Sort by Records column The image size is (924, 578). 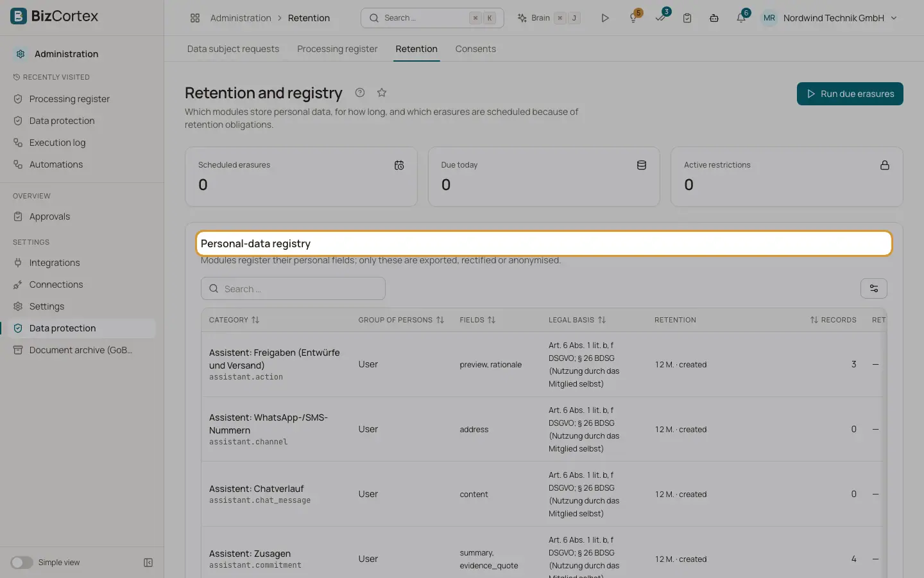833,320
